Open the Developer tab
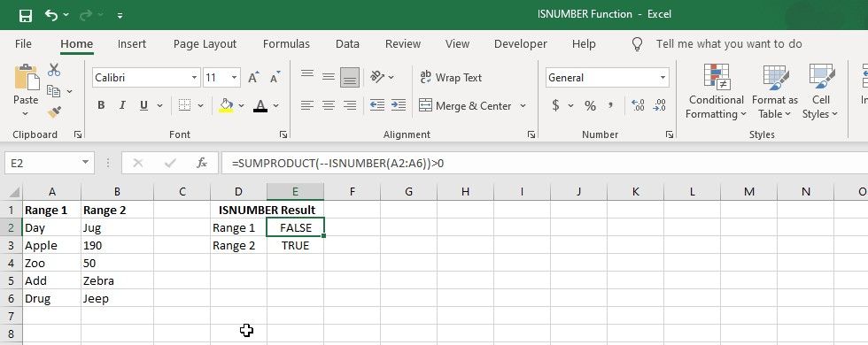 521,43
